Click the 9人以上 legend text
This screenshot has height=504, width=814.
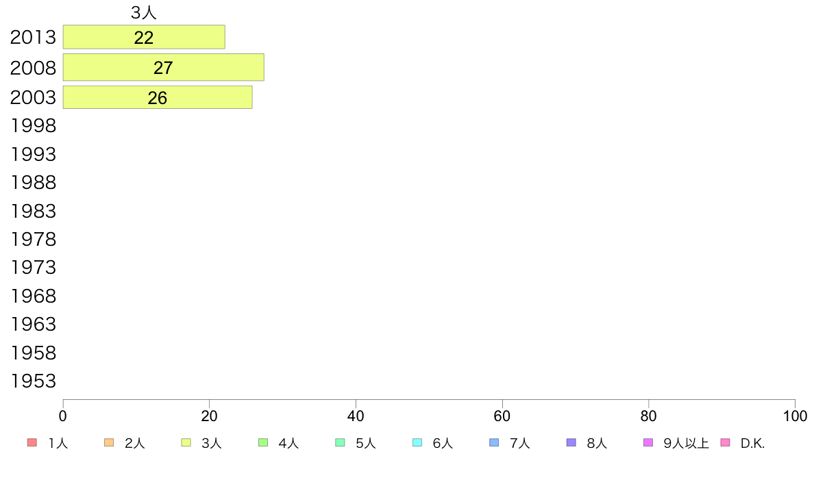pos(686,444)
